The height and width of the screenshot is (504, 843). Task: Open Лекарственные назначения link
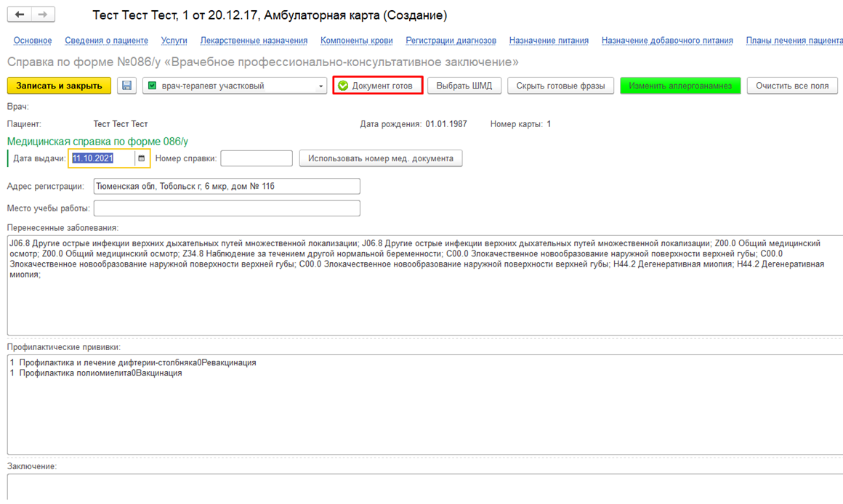[x=254, y=41]
